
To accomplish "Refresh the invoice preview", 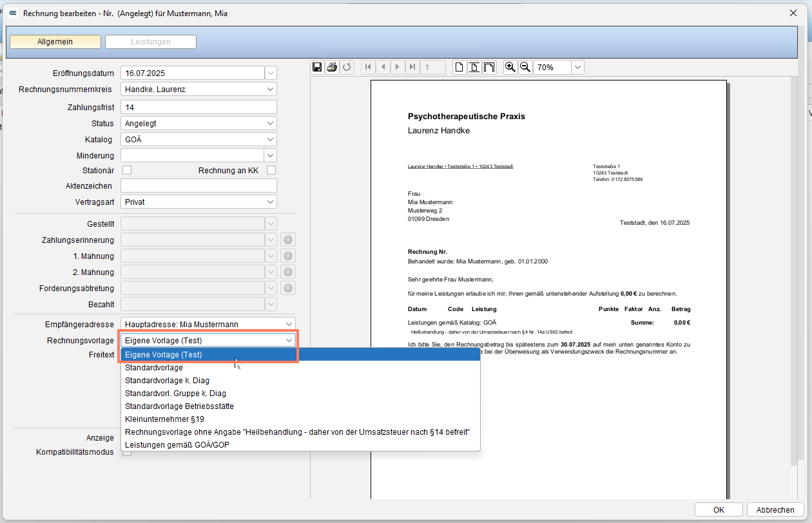I will (347, 67).
